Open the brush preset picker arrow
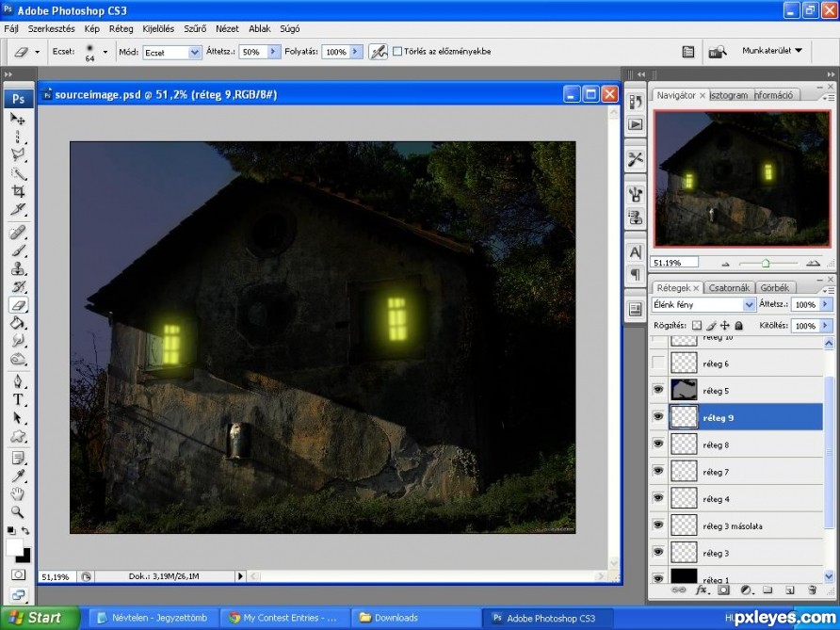 (105, 52)
